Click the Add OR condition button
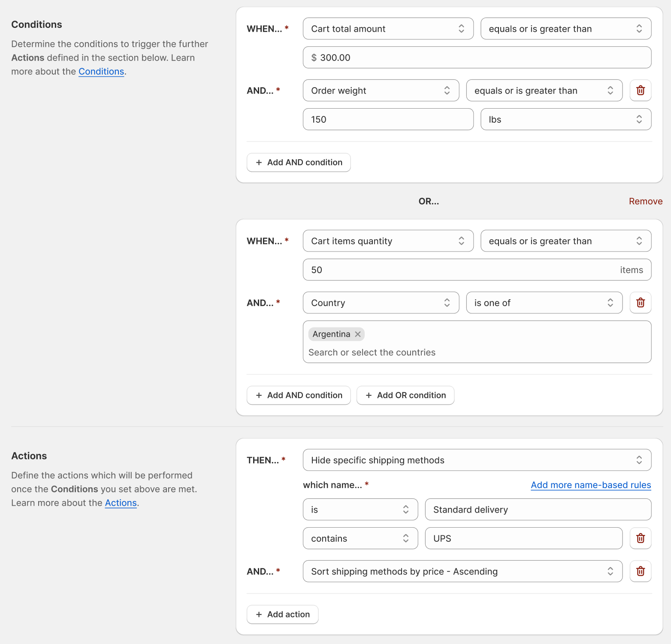 pyautogui.click(x=405, y=395)
